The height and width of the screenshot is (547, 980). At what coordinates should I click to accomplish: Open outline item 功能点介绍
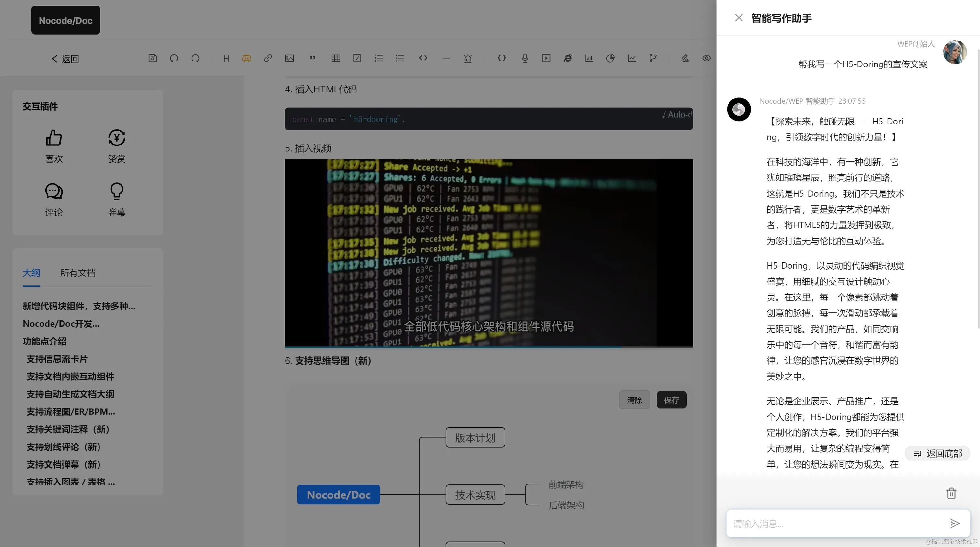point(44,341)
